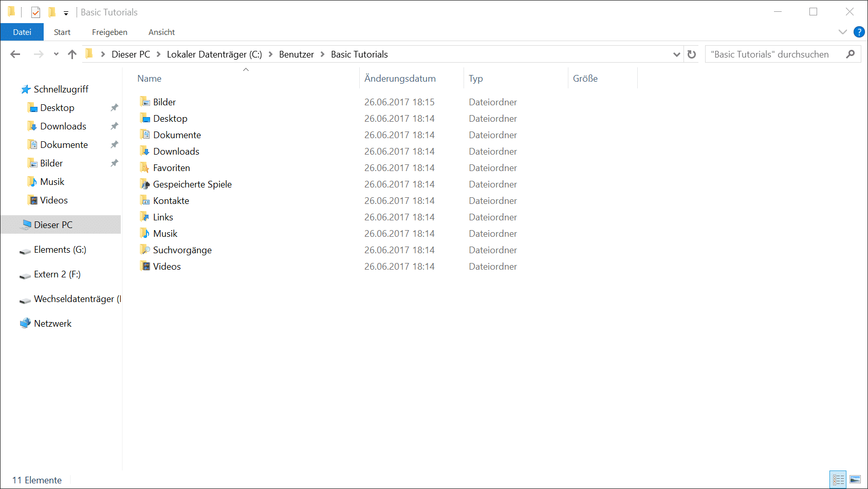
Task: Click the Bilder date 26.06.2017 18:15
Action: (x=399, y=102)
